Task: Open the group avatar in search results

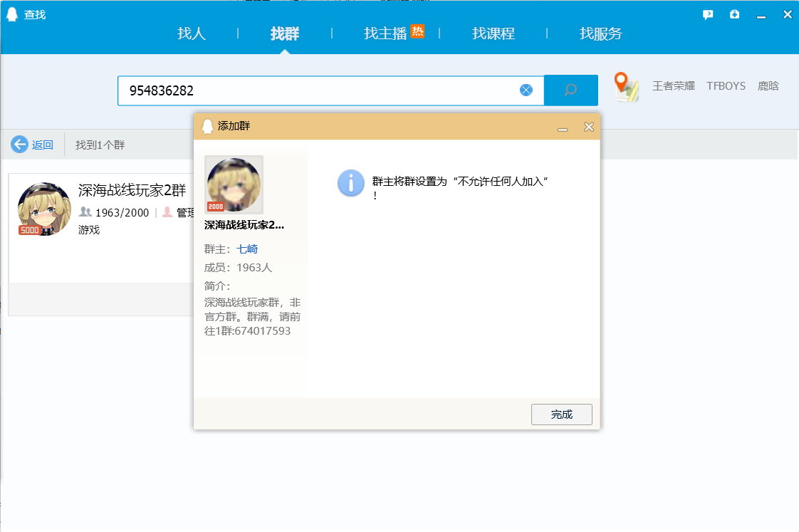Action: [x=44, y=209]
